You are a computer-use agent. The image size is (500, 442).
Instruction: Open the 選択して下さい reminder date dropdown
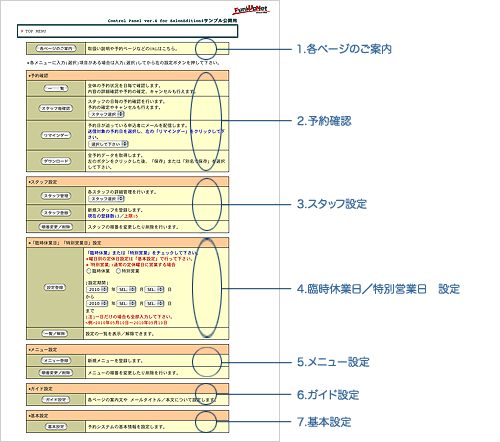(108, 144)
